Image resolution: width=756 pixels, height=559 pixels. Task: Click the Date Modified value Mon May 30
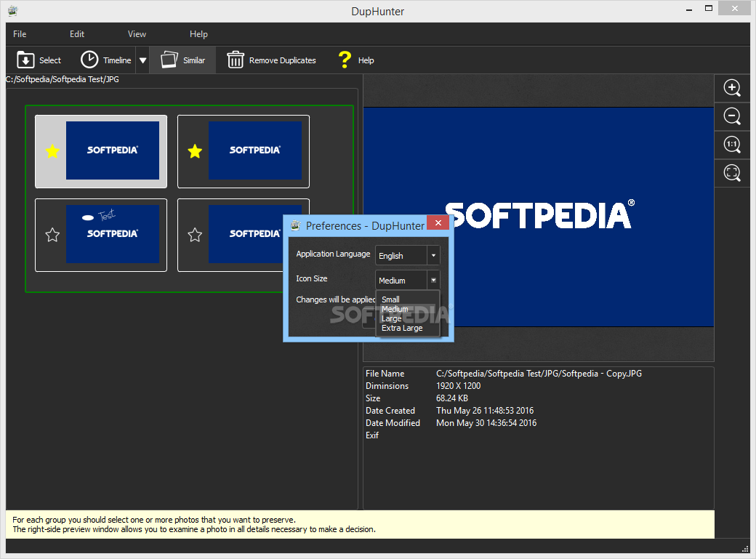point(486,423)
